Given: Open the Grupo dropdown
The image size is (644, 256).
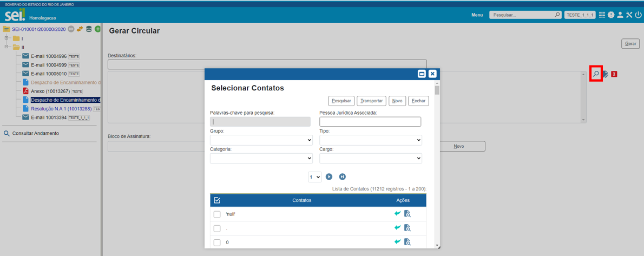Looking at the screenshot, I should point(261,140).
